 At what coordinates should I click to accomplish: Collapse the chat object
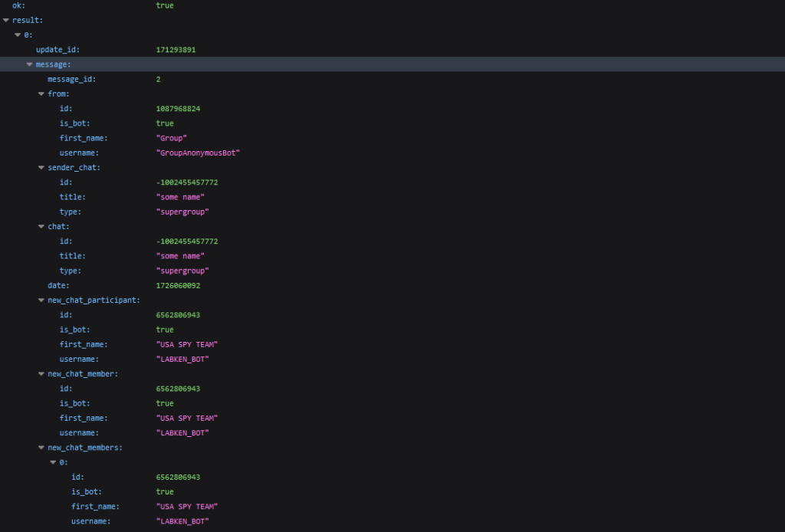[41, 226]
